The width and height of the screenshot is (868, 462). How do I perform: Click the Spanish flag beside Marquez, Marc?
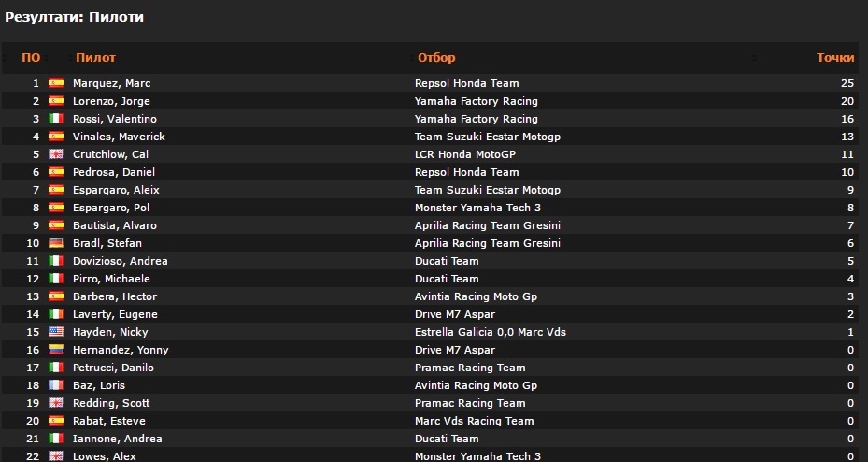55,83
